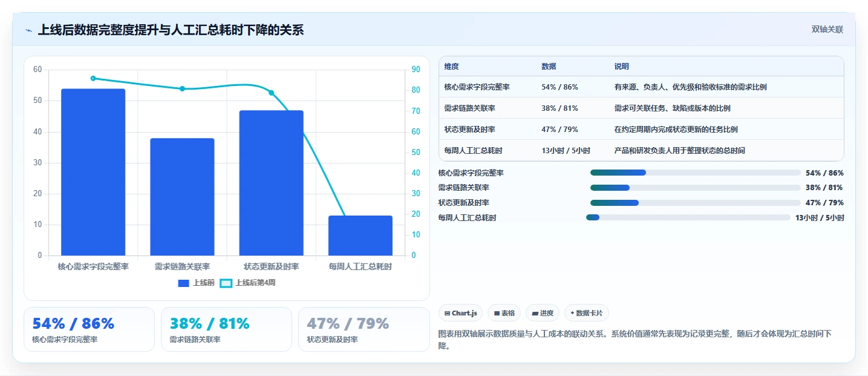868x376 pixels.
Task: Click the 需求链路关联率 bar in chart
Action: 182,197
